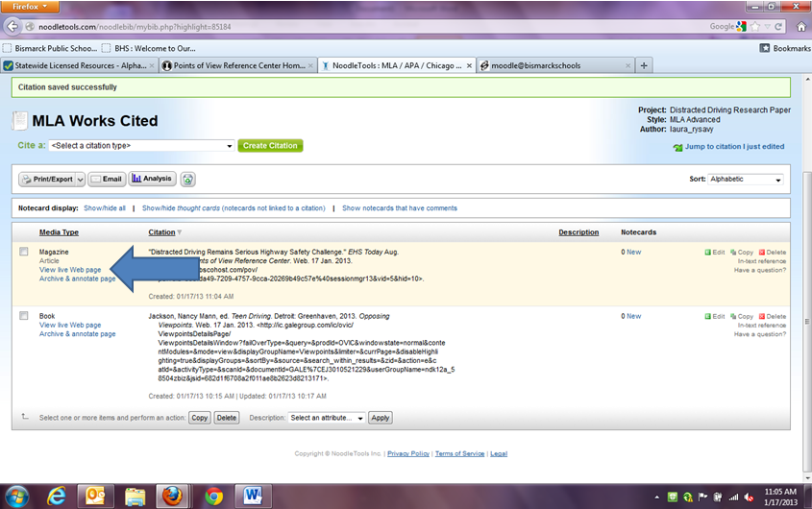Click the Jump to citation arrow icon
This screenshot has height=509, width=812.
click(x=677, y=147)
